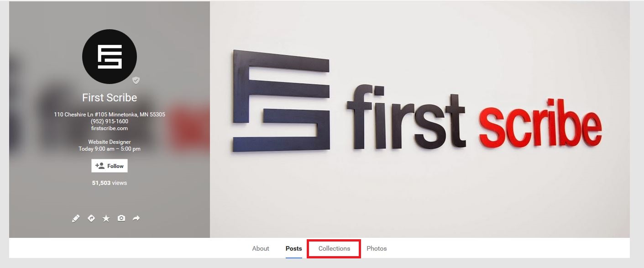Click the add-person icon on the Follow button
Screen dimensions: 644x268
tap(100, 166)
